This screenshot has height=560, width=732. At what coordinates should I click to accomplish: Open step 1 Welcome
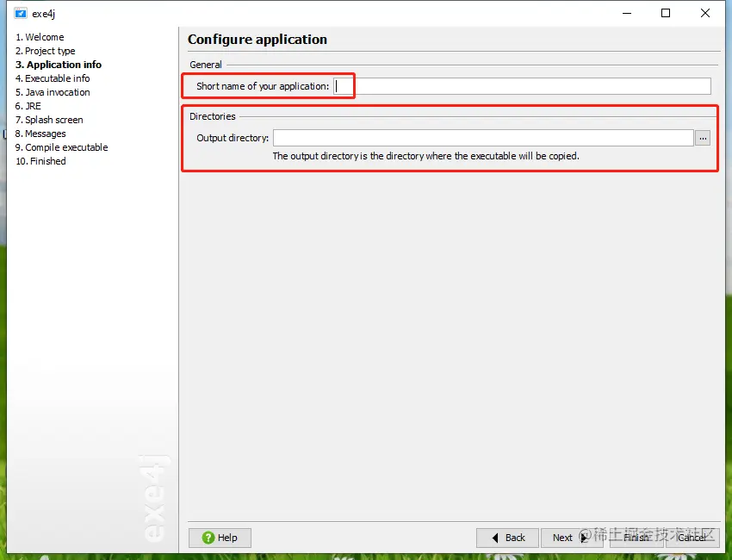40,37
